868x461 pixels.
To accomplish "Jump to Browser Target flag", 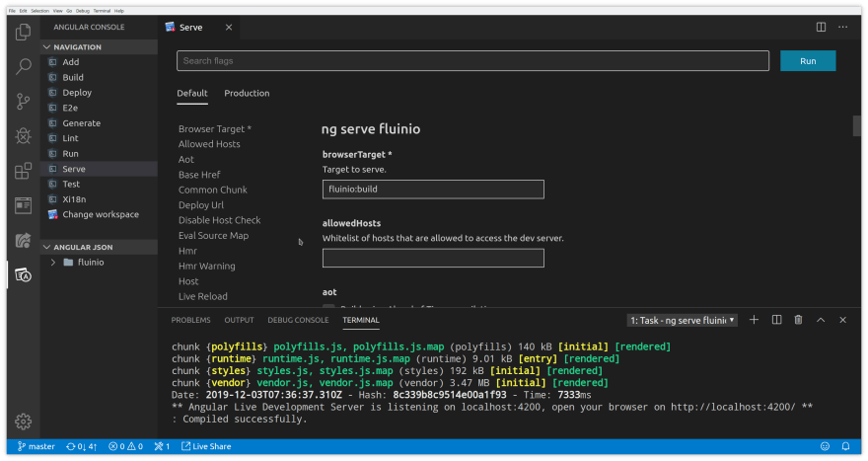I will (x=215, y=129).
